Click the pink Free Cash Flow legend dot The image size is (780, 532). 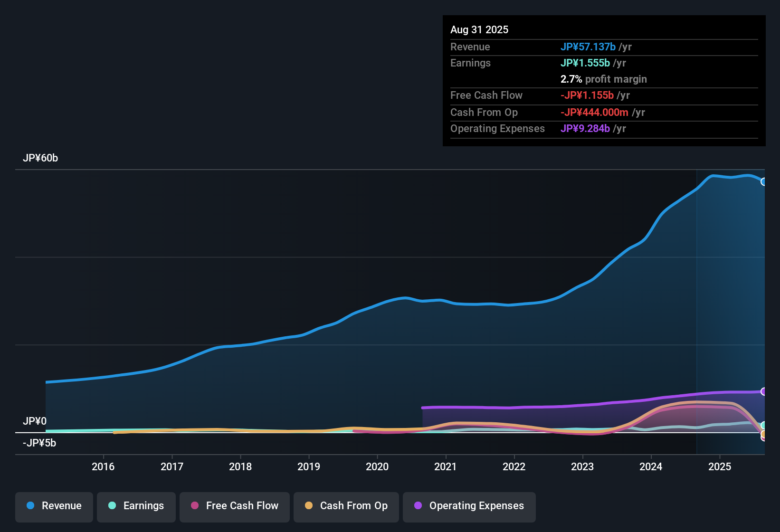click(x=195, y=506)
